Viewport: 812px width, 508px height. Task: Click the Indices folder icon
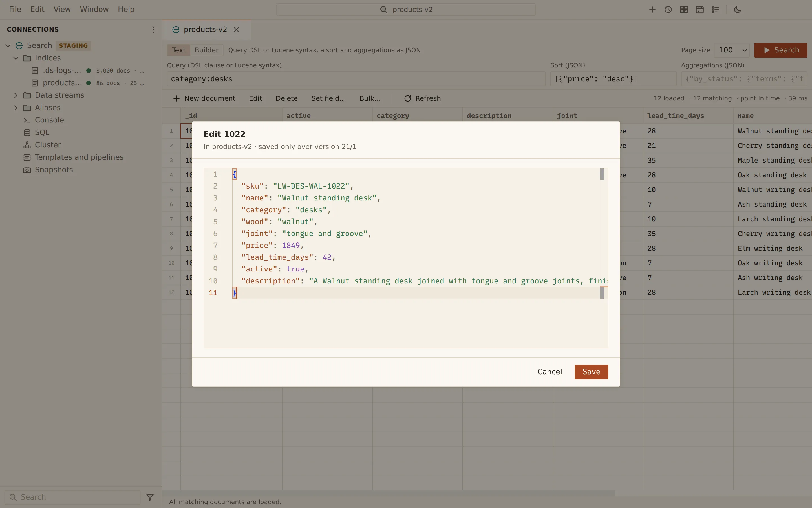tap(27, 58)
